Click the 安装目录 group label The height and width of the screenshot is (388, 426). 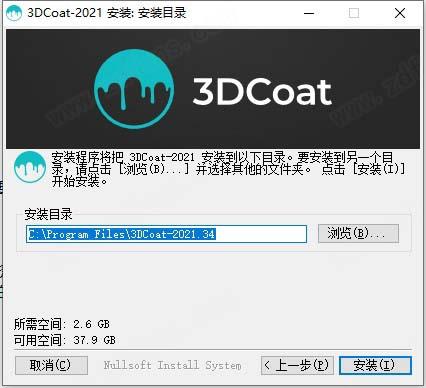48,214
